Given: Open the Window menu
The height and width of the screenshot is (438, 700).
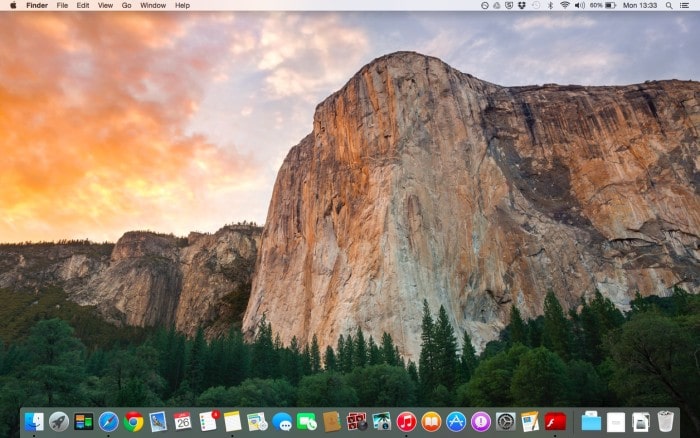Looking at the screenshot, I should coord(153,5).
